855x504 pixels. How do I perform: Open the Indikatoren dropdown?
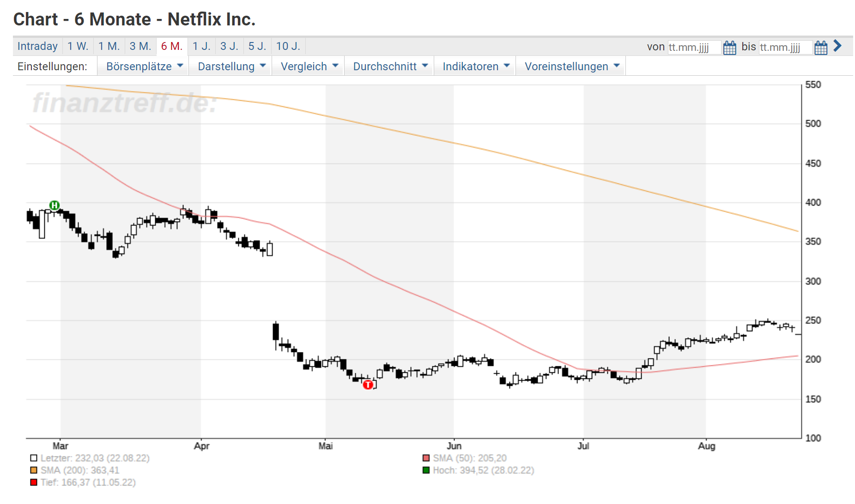pos(476,67)
